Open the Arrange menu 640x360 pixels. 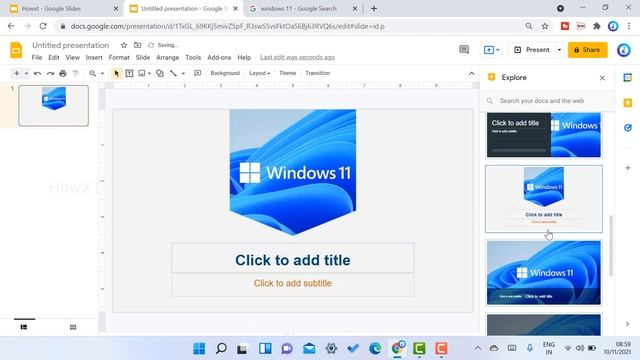(x=168, y=58)
